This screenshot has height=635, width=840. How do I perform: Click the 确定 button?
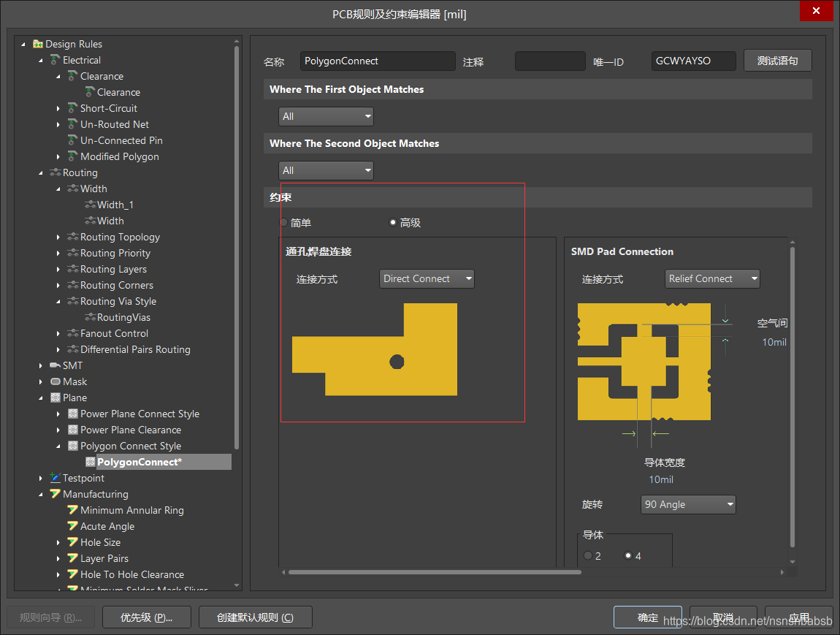648,617
